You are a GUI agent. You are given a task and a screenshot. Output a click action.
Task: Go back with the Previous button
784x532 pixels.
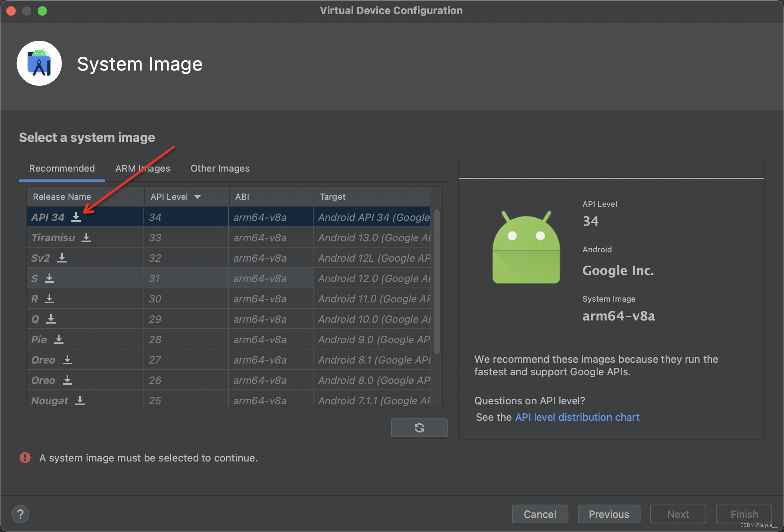coord(609,514)
